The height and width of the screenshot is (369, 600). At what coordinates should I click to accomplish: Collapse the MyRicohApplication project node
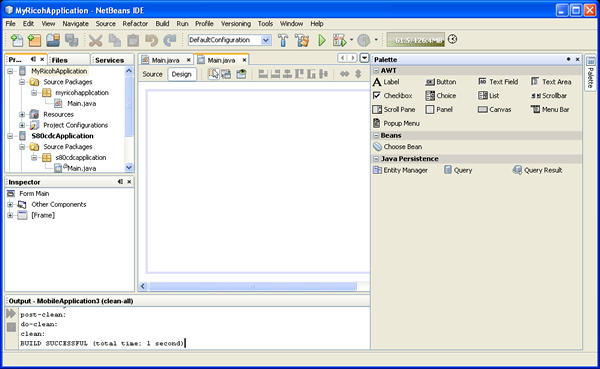pos(10,71)
